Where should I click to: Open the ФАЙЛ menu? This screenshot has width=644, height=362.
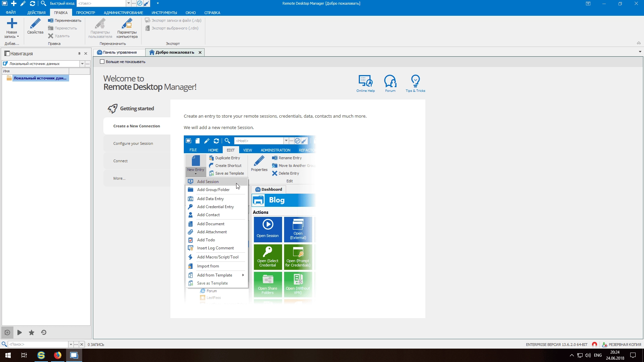click(11, 13)
